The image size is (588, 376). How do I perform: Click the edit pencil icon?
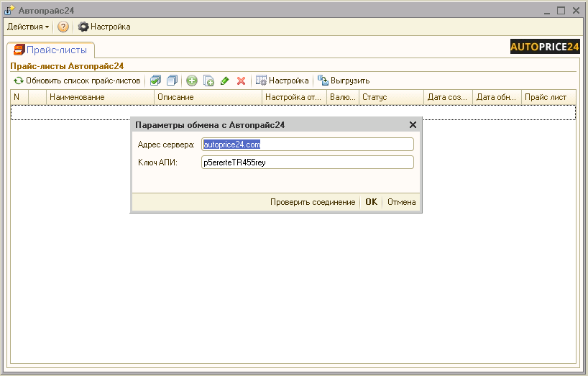(225, 81)
